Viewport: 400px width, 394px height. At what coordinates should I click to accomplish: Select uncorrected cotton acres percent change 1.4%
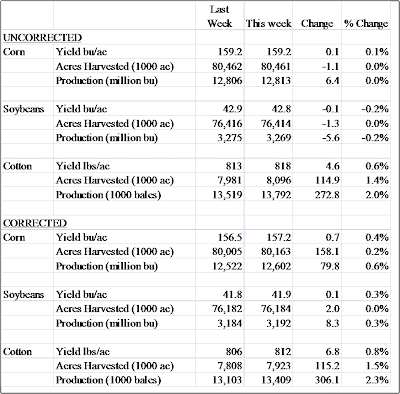[377, 180]
